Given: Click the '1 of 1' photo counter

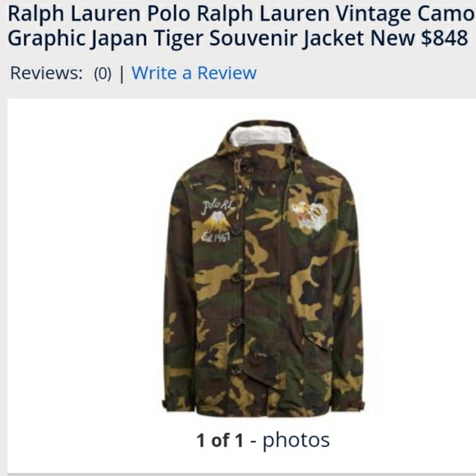Looking at the screenshot, I should tap(220, 440).
